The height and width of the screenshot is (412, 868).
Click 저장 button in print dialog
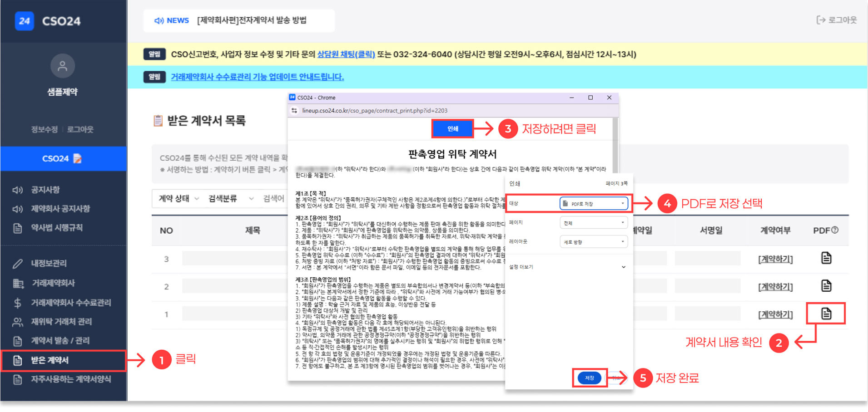590,378
